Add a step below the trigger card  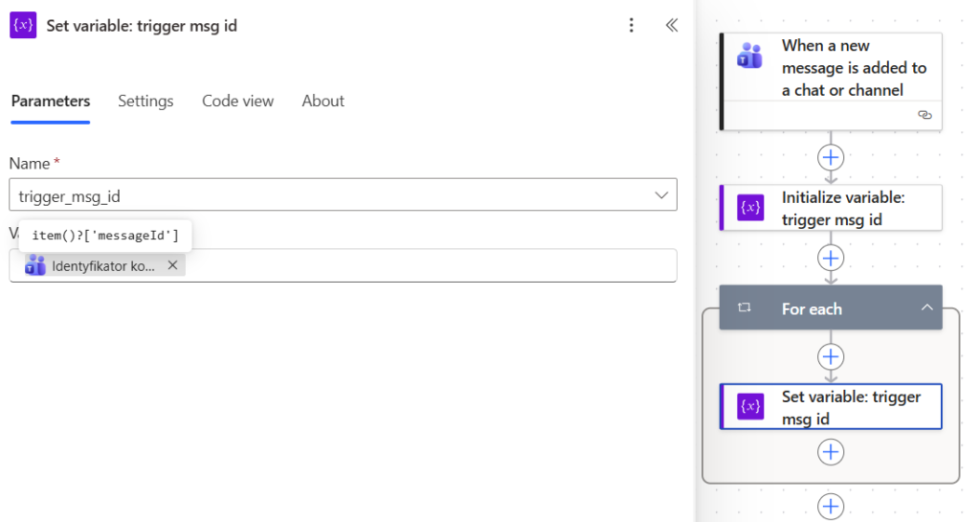(831, 157)
